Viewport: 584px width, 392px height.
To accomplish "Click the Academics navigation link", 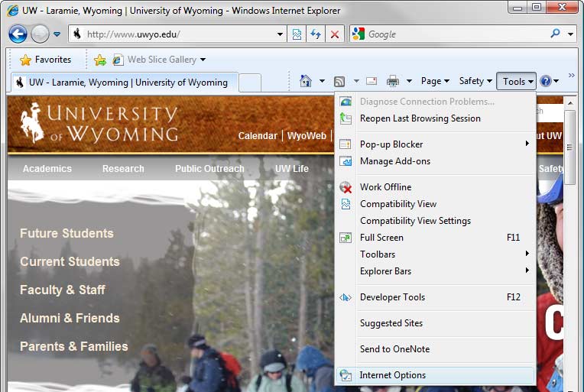I will click(47, 169).
